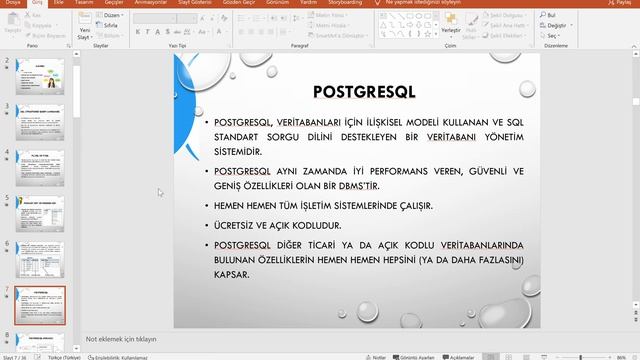Select the oval shape in shapes gallery

pyautogui.click(x=419, y=16)
